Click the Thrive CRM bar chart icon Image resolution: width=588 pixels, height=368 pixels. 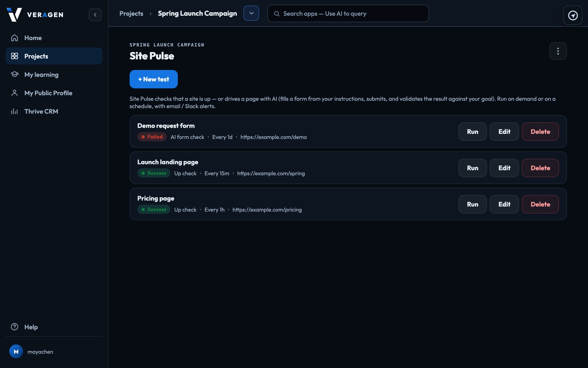(15, 112)
